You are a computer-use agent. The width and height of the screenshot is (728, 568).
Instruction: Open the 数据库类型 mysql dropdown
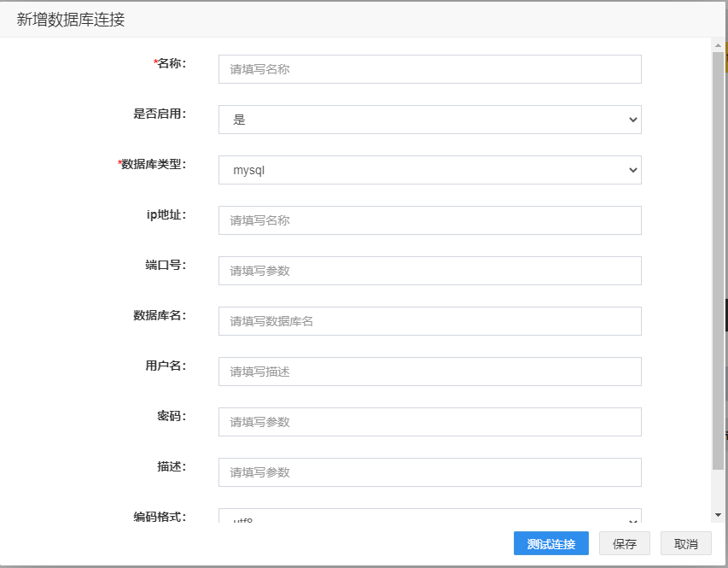[x=430, y=170]
